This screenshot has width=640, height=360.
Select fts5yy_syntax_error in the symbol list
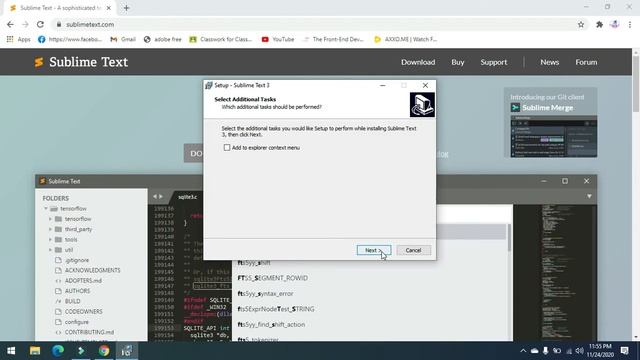coord(265,293)
